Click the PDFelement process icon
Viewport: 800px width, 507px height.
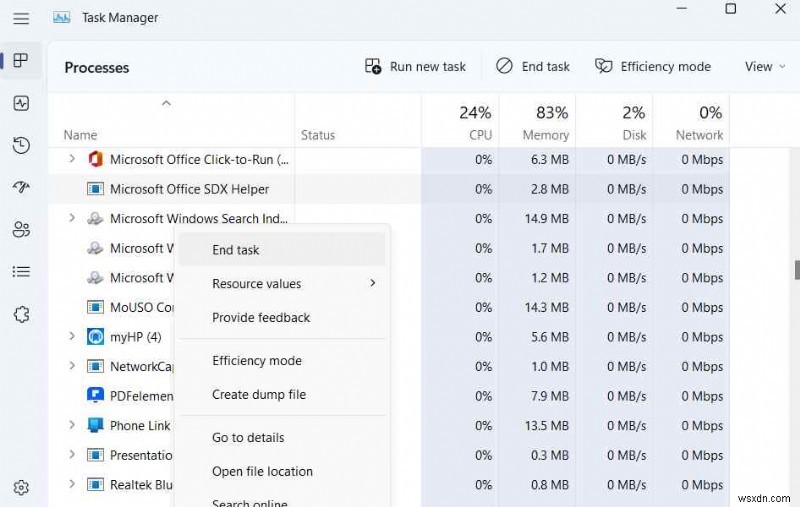(95, 395)
